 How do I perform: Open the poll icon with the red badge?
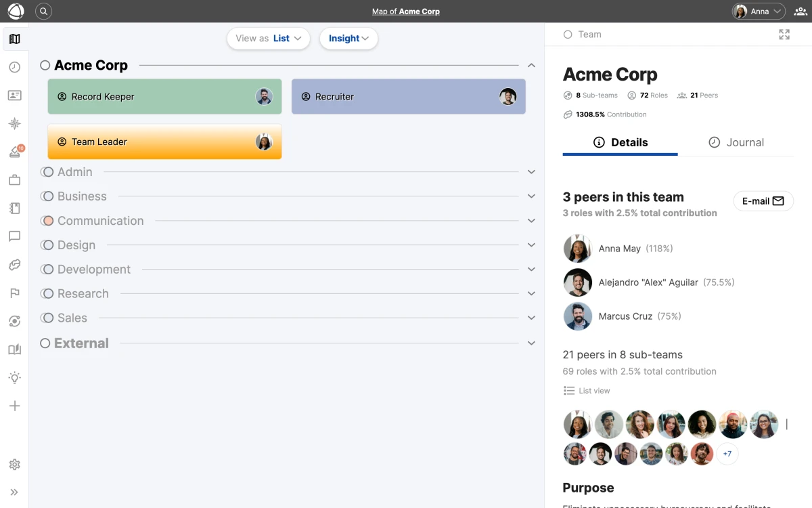point(15,152)
